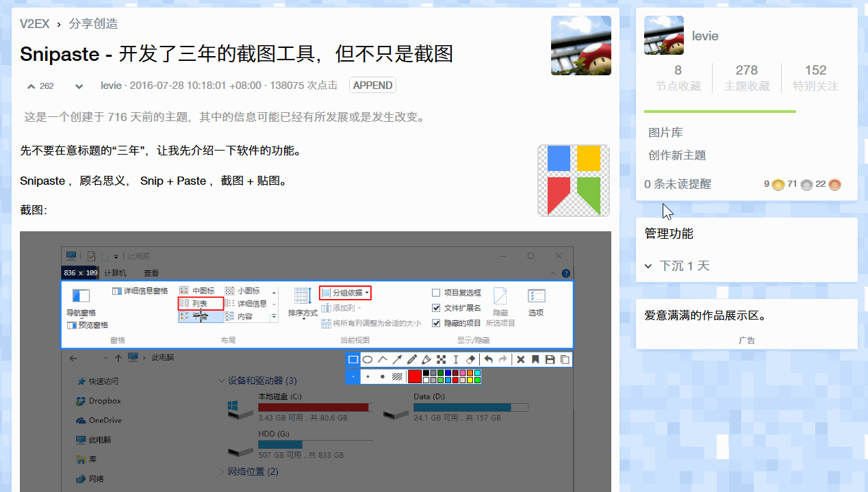Pick the pencil drawing tool
The width and height of the screenshot is (868, 492).
point(411,360)
